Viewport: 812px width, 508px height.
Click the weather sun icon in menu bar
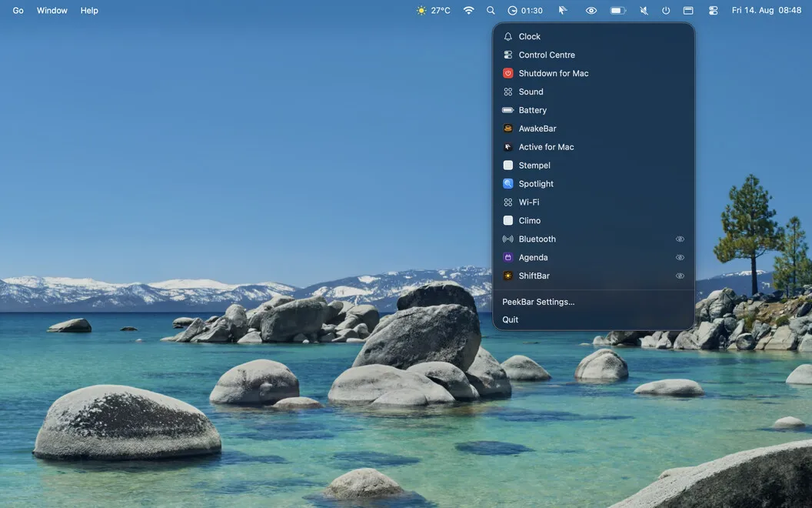(x=421, y=10)
